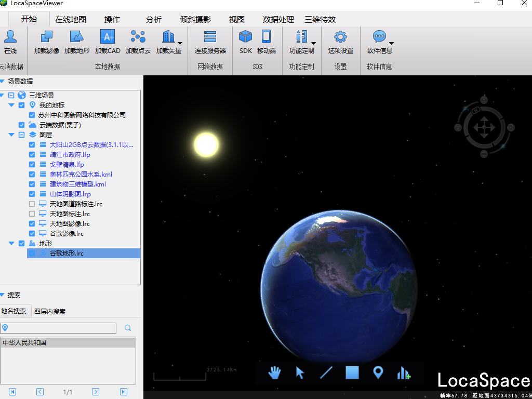Click the add building model tool
Screen dimensions: 532x399
[404, 374]
